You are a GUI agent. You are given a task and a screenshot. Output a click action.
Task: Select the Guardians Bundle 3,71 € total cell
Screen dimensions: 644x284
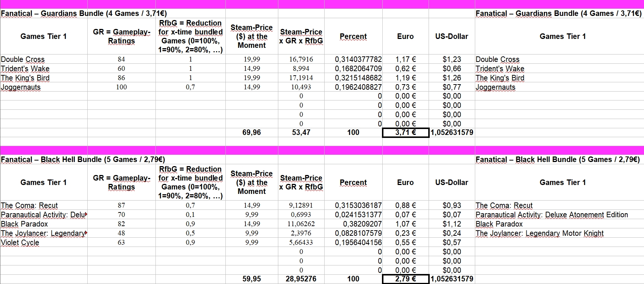click(405, 132)
